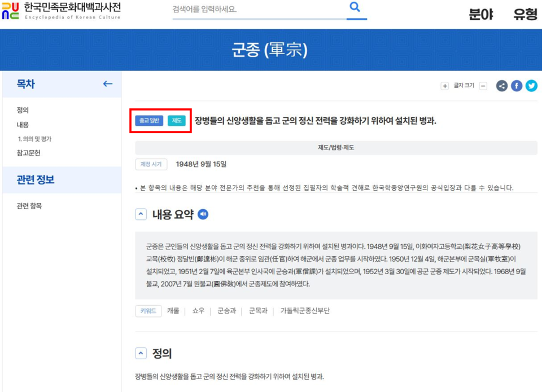Share the article via the Facebook icon
This screenshot has width=542, height=392.
[517, 86]
